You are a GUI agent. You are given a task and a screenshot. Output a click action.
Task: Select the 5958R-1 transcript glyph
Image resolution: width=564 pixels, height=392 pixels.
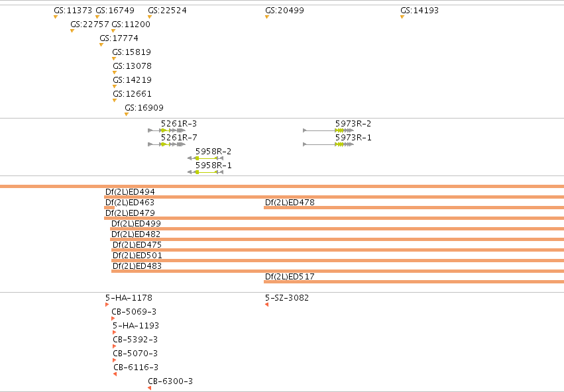205,172
